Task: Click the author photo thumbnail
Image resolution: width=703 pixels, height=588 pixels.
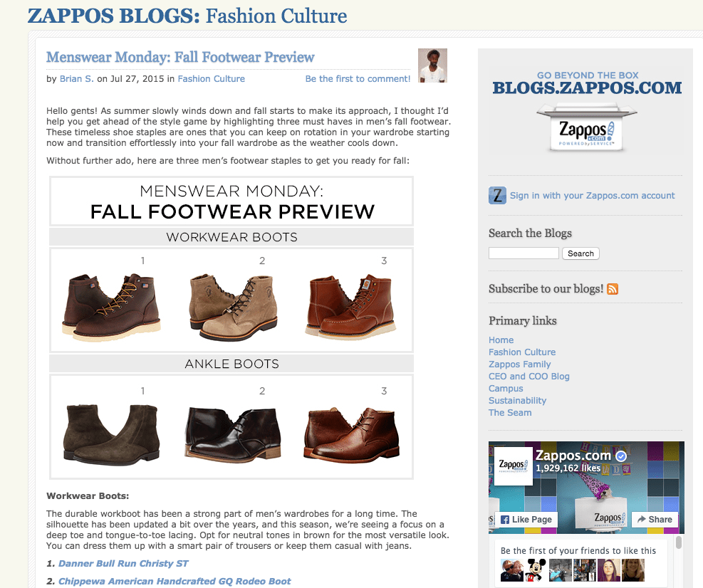Action: (432, 65)
